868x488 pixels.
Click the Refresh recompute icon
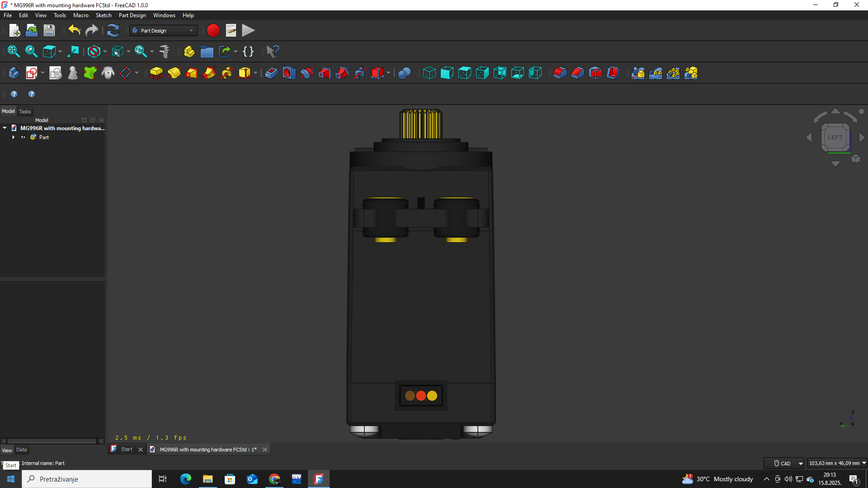(113, 30)
